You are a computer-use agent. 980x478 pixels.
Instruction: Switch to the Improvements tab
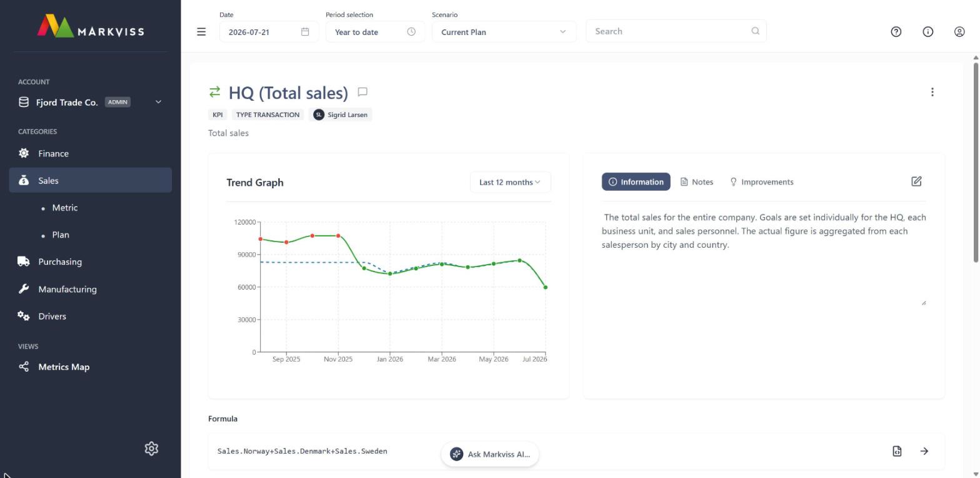pyautogui.click(x=762, y=182)
